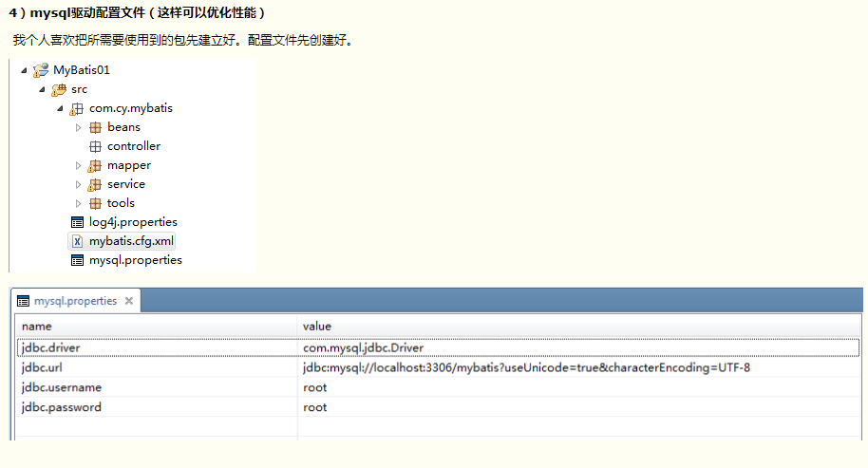Click the sentence starting 我个人喜欢

click(x=183, y=41)
